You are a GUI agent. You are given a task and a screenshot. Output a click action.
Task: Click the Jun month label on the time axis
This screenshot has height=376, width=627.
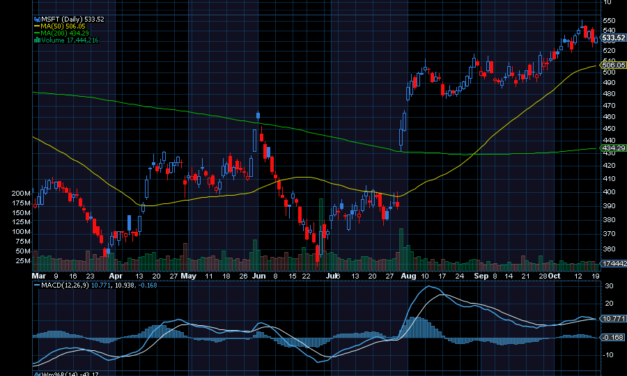259,276
